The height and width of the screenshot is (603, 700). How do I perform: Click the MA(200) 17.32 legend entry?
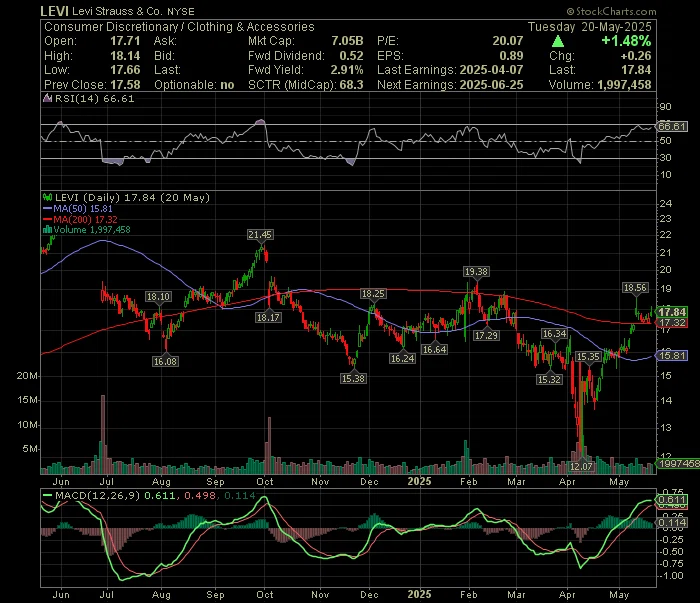point(85,220)
